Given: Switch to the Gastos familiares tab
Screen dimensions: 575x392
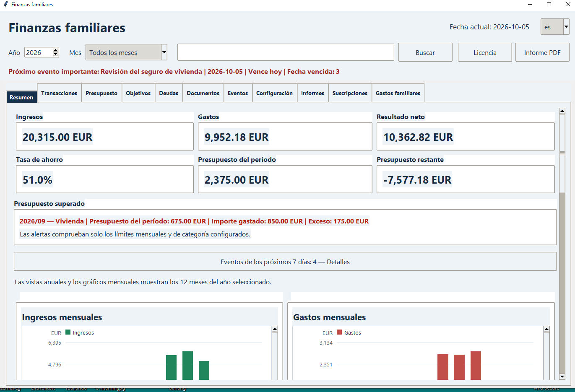Looking at the screenshot, I should pos(398,93).
